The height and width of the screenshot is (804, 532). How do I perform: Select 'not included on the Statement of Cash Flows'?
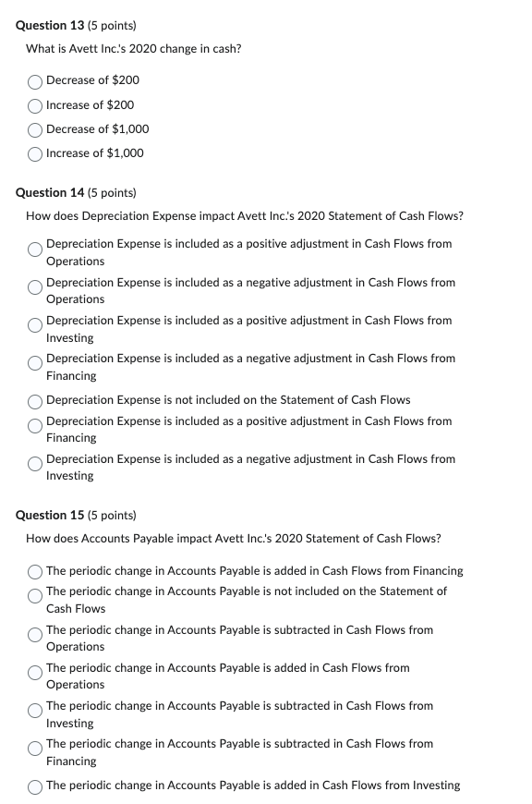[x=34, y=595]
